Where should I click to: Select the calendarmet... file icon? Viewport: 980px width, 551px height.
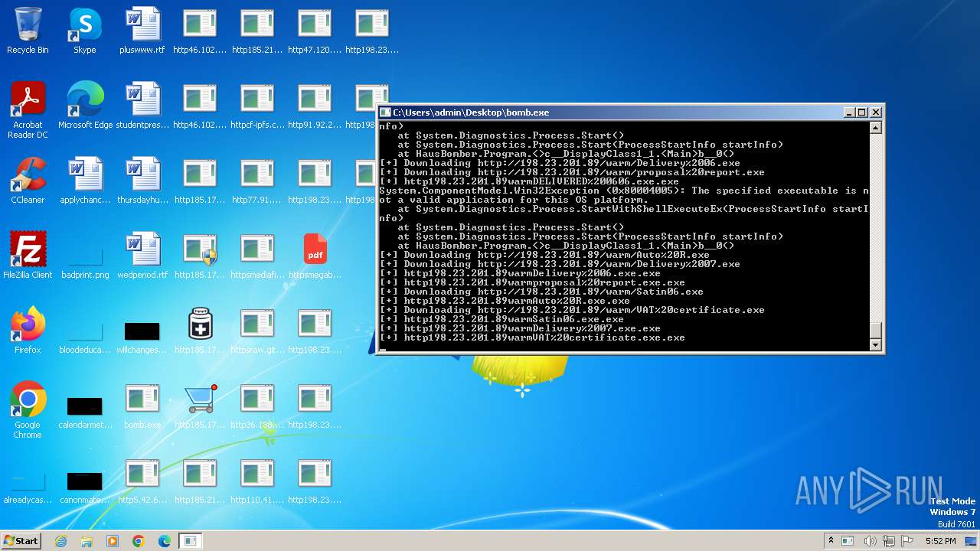pyautogui.click(x=85, y=406)
